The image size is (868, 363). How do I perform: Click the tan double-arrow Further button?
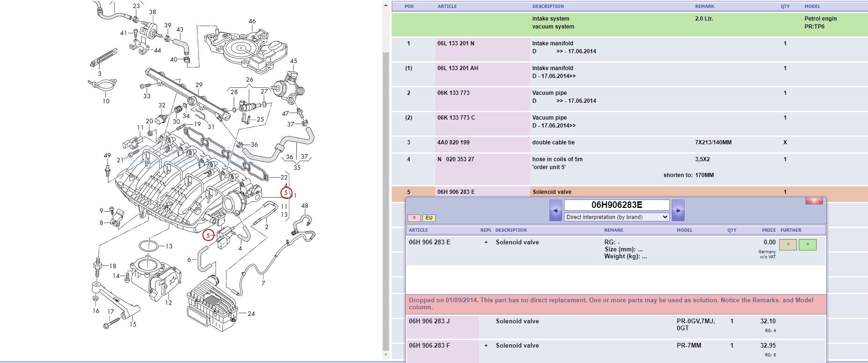(788, 244)
